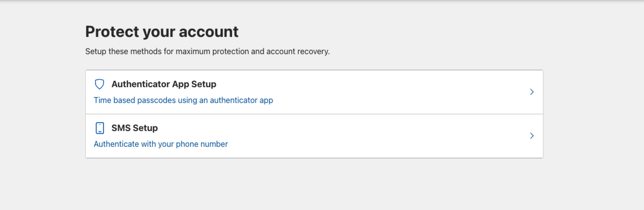Open the SMS Setup title
Viewport: 644px width, 210px height.
point(135,128)
